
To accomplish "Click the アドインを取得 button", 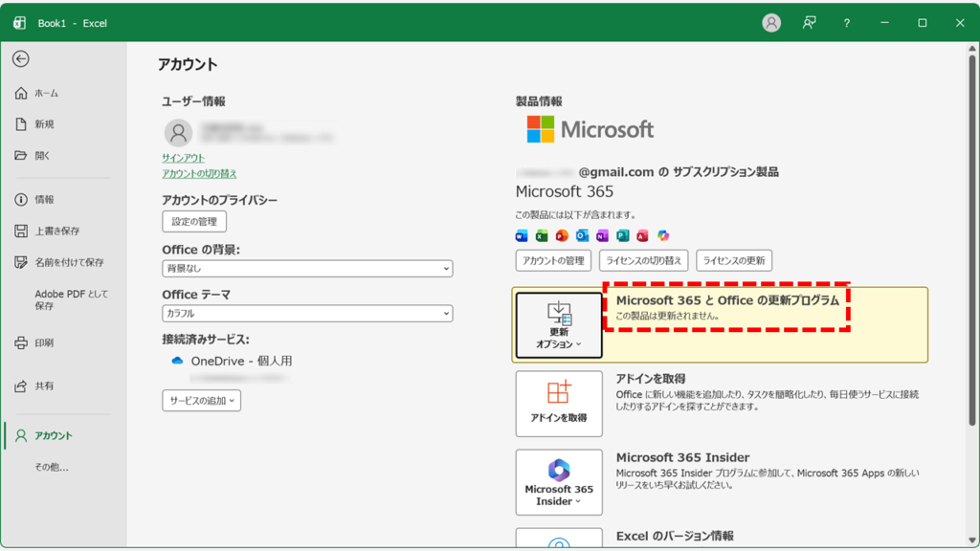I will click(559, 404).
